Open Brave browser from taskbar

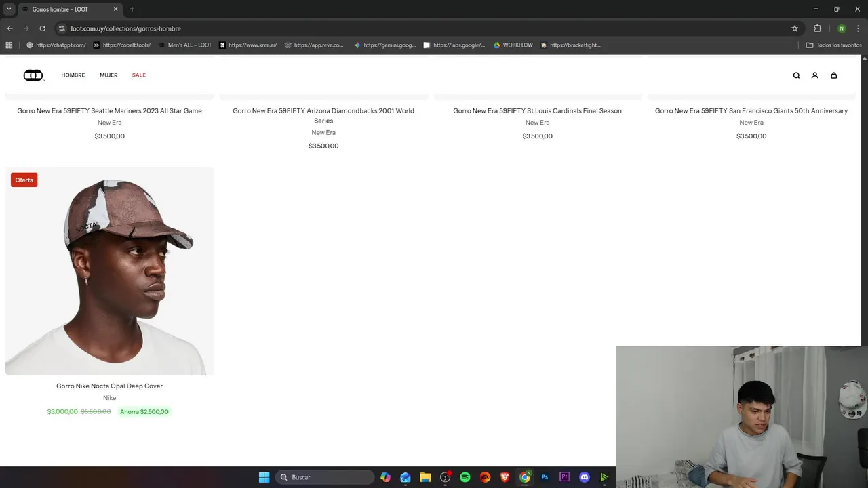click(505, 477)
